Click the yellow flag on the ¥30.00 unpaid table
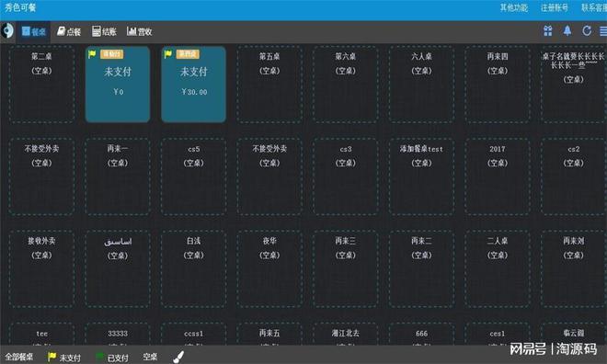Viewport: 607px width, 364px height. pyautogui.click(x=168, y=54)
